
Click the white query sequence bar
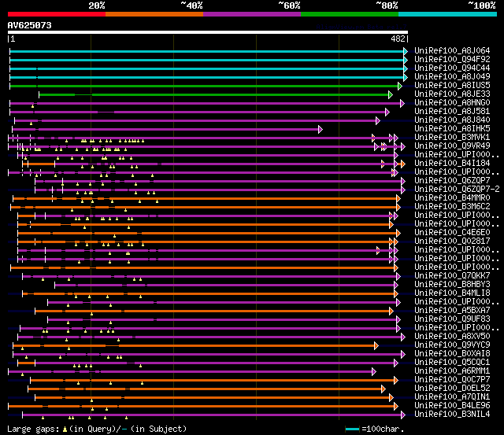click(208, 32)
